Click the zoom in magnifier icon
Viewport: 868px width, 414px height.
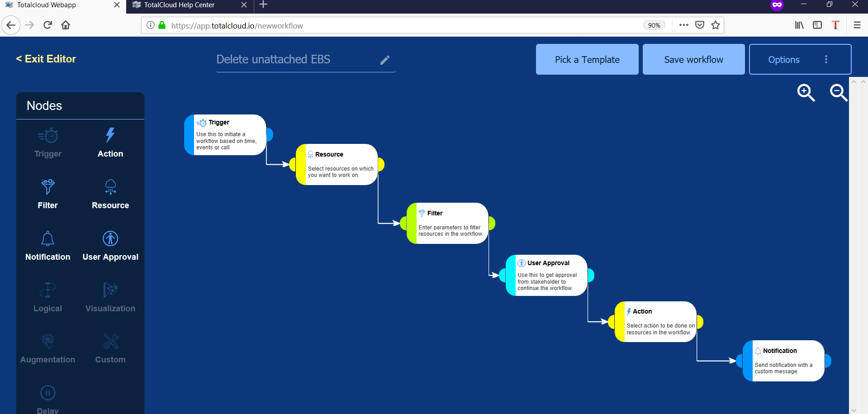coord(806,92)
